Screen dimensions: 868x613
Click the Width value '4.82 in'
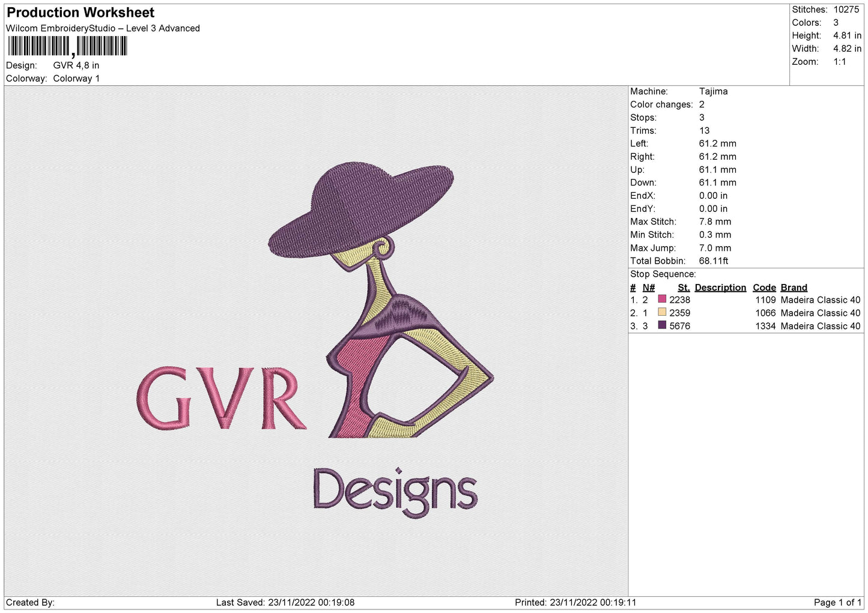(x=847, y=49)
